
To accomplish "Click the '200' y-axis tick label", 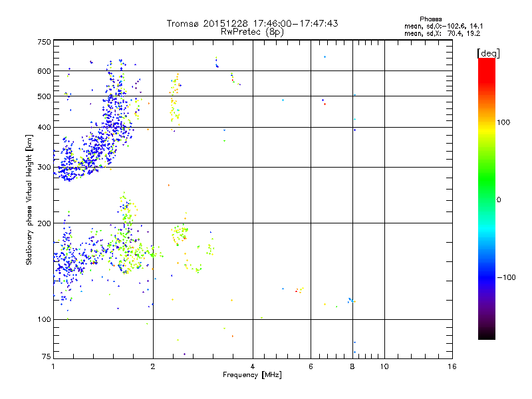I will coord(44,223).
